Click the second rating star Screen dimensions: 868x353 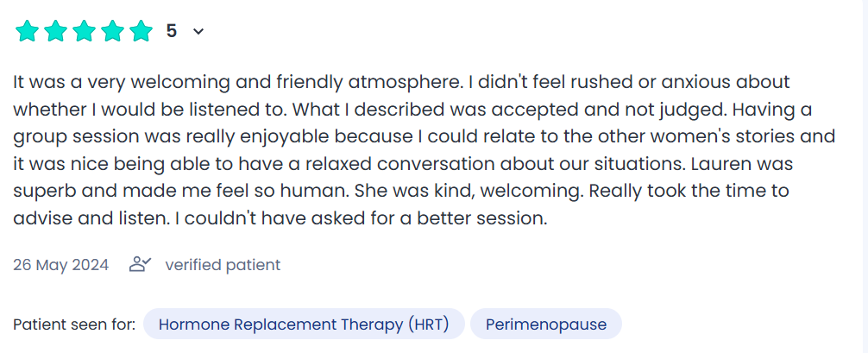click(55, 31)
